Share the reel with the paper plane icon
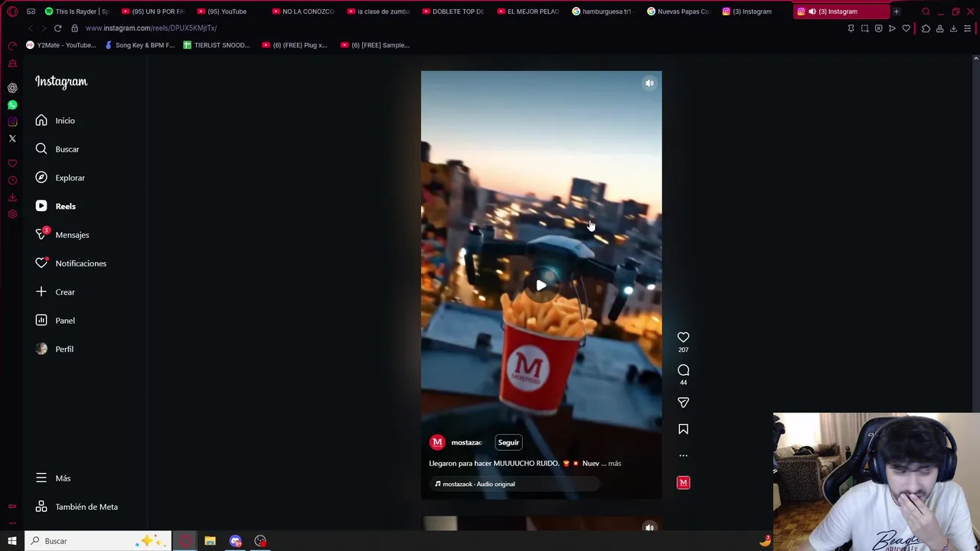The width and height of the screenshot is (980, 551). pos(683,403)
